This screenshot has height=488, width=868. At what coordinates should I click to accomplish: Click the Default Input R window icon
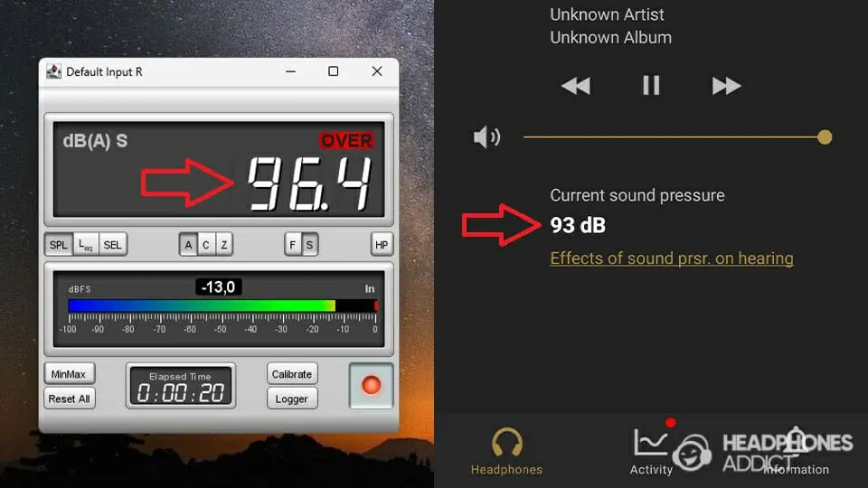click(53, 71)
